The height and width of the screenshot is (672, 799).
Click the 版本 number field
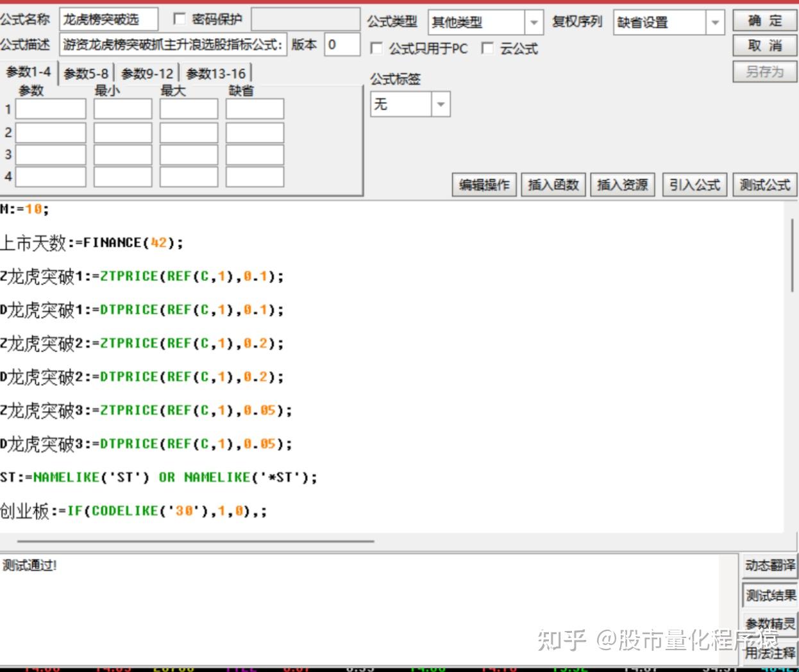pos(342,44)
